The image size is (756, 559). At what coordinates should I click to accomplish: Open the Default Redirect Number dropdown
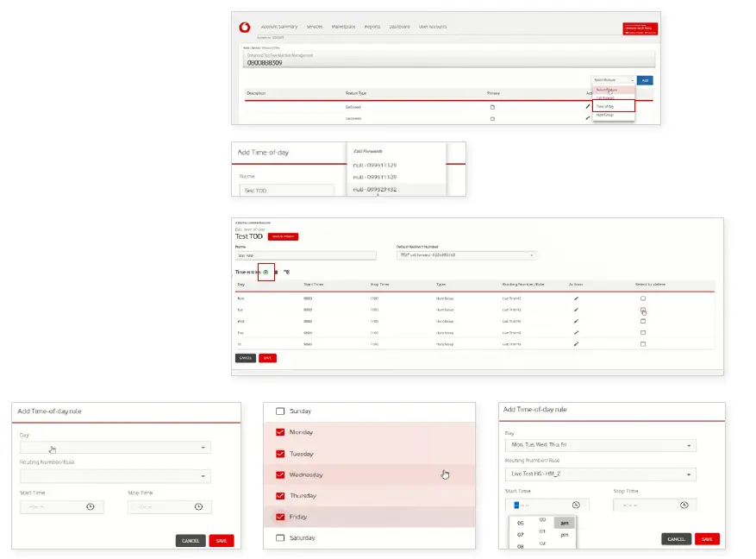click(468, 255)
